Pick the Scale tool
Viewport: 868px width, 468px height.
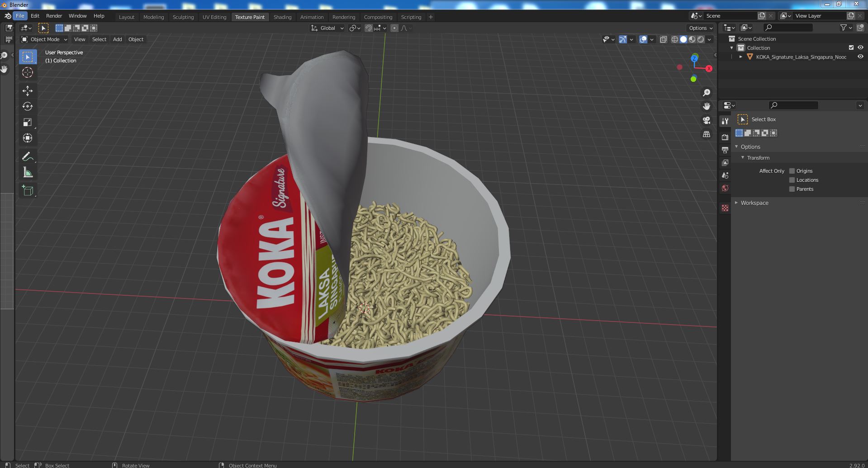point(28,123)
